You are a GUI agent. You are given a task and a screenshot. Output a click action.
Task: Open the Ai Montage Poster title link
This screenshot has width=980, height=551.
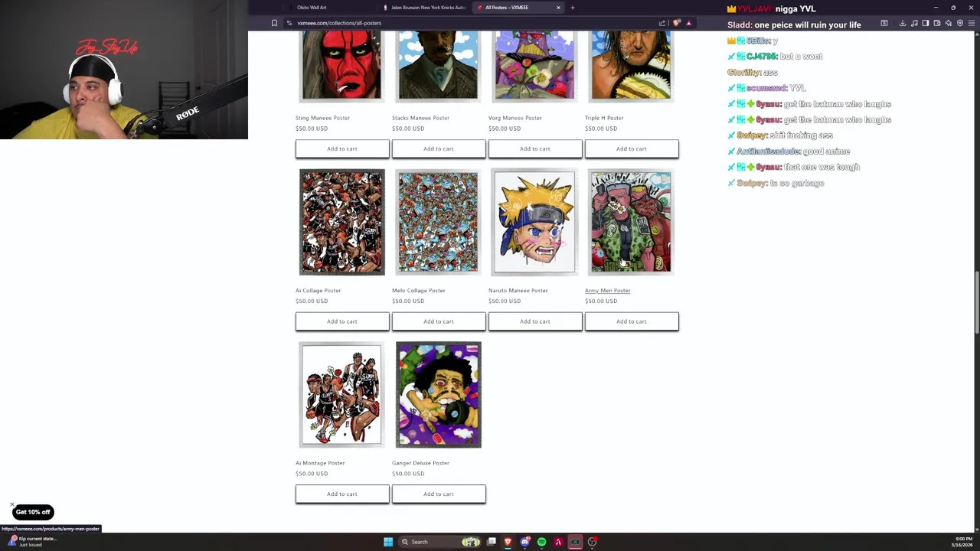coord(320,463)
